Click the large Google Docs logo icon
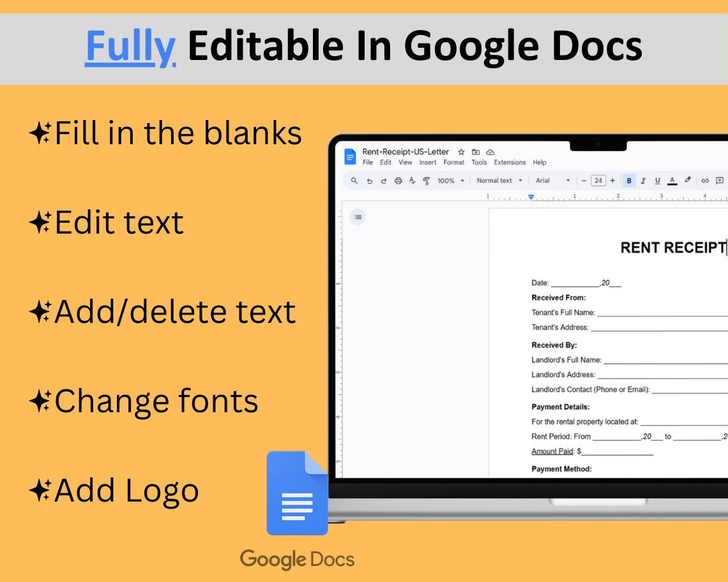Screen dimensions: 728x582 (x=297, y=493)
